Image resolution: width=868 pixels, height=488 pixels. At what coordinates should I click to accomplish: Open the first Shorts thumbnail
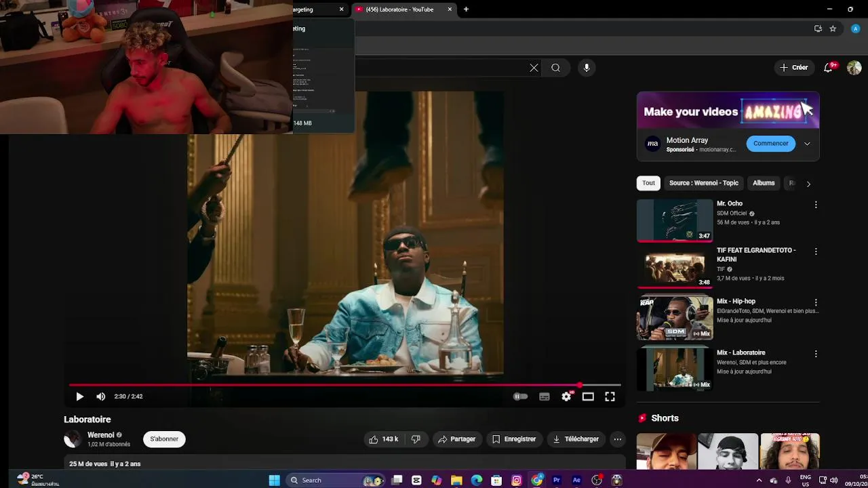pos(667,451)
